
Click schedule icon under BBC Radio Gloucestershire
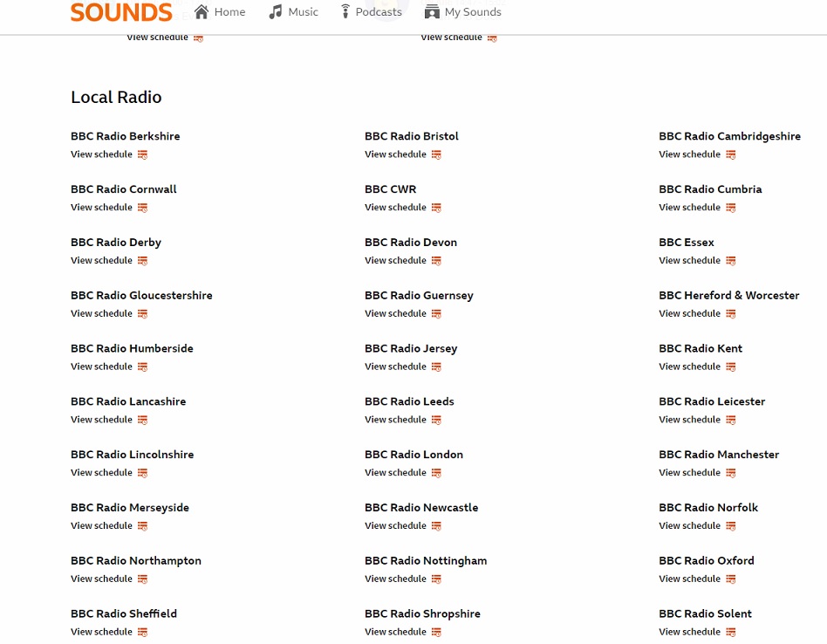tap(142, 314)
